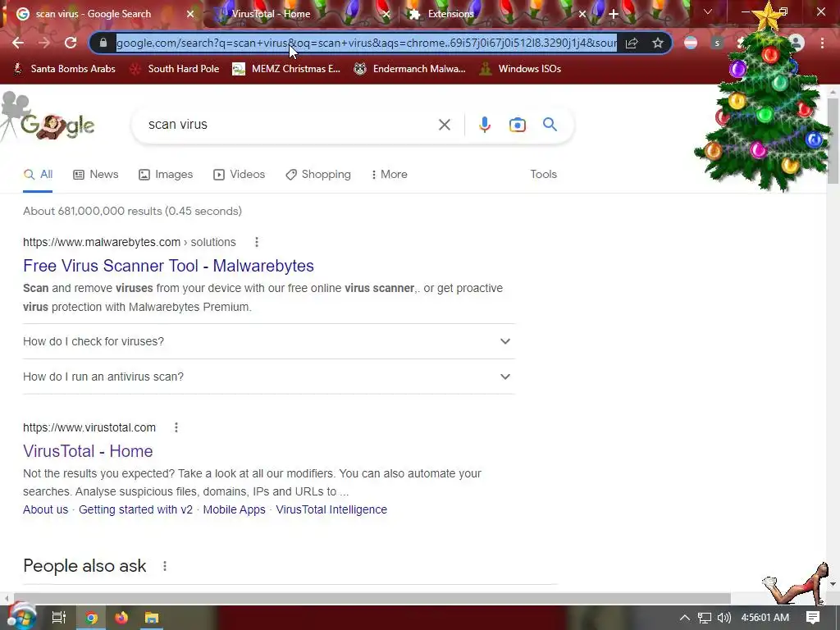The image size is (840, 630).
Task: Expand the More search filters menu
Action: (x=390, y=175)
